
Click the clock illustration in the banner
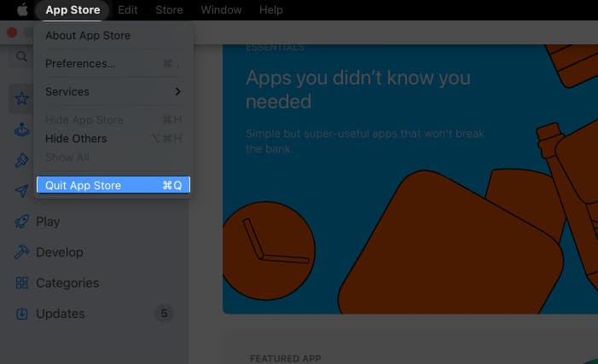269,251
